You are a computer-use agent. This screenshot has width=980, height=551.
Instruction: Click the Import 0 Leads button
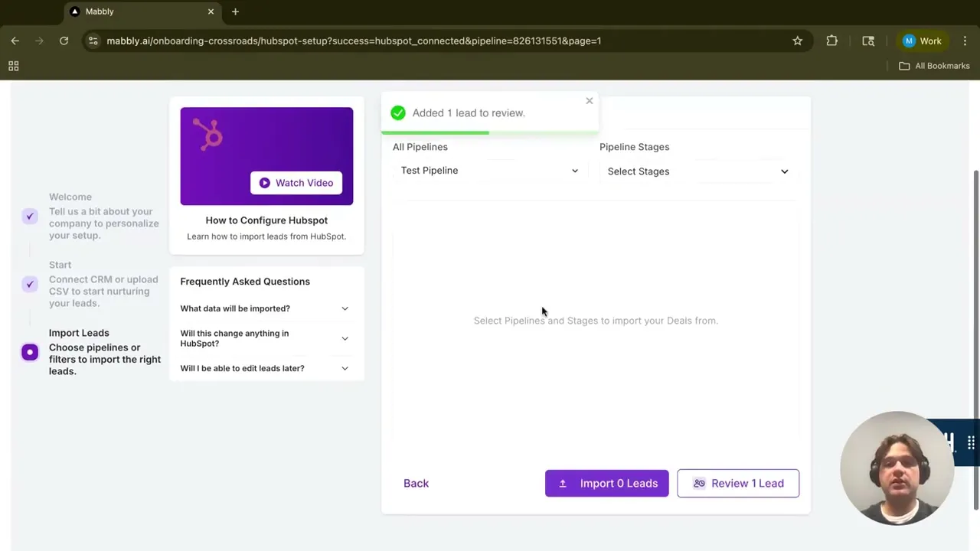click(606, 484)
